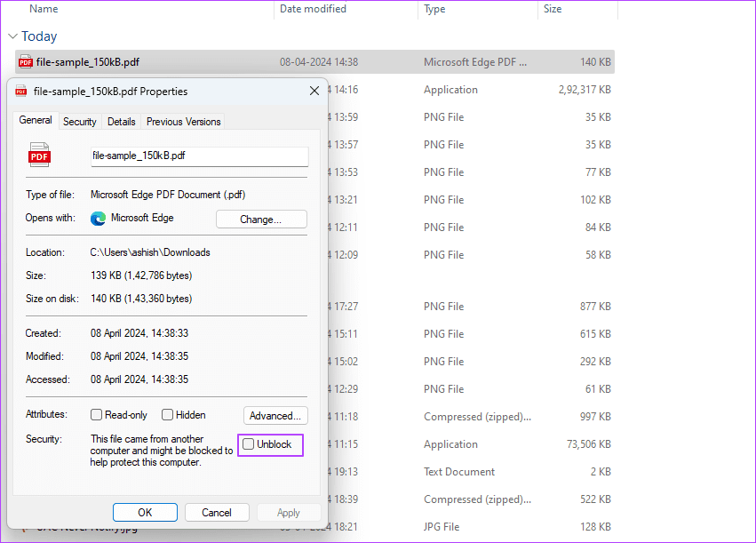
Task: Click the Change... button
Action: tap(261, 220)
